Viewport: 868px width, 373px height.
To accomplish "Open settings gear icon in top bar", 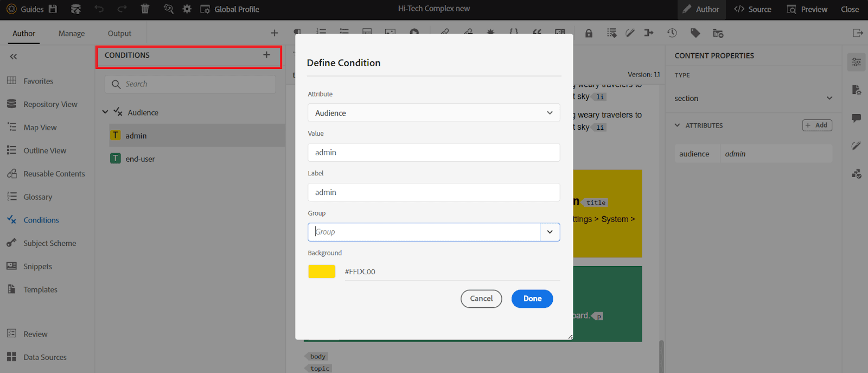I will (187, 9).
